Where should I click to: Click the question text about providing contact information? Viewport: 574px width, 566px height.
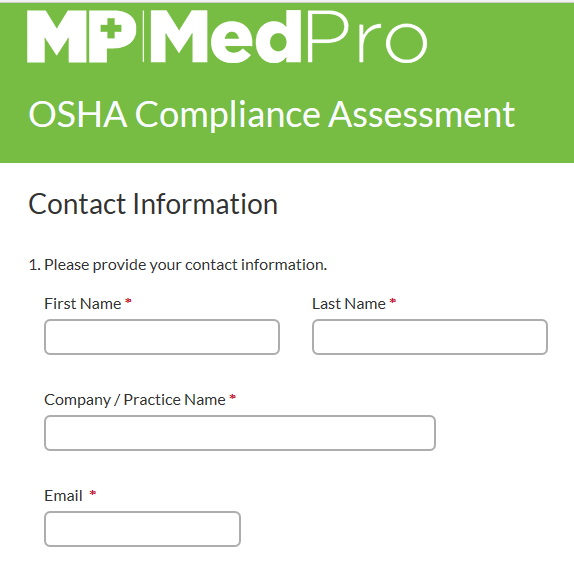pyautogui.click(x=178, y=265)
